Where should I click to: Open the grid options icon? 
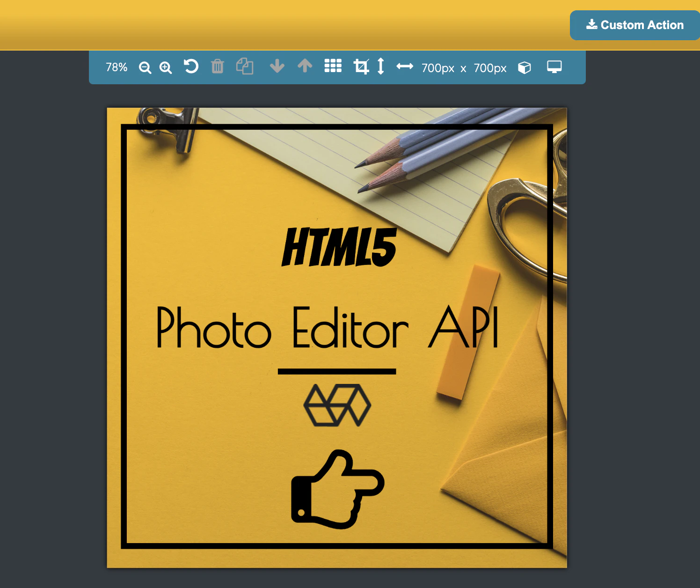pyautogui.click(x=333, y=67)
